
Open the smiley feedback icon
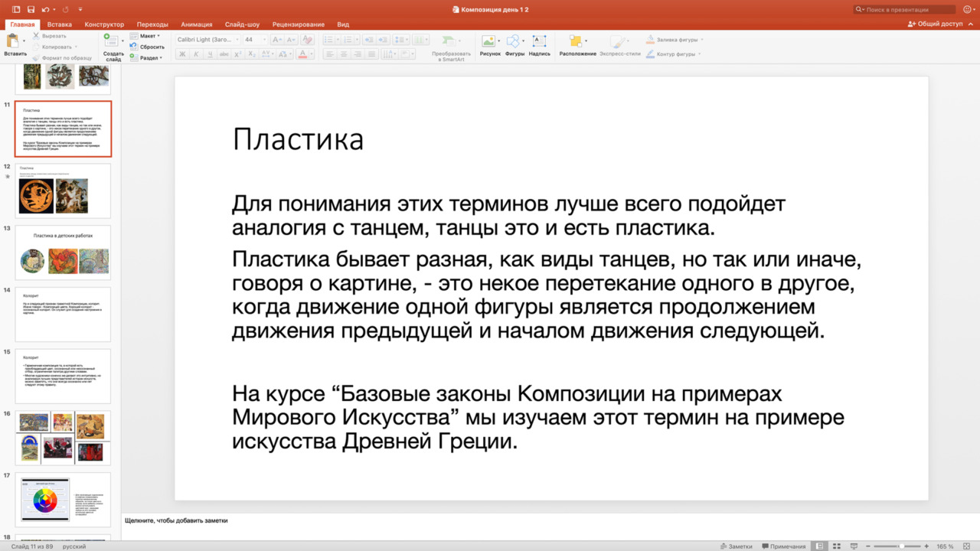(966, 9)
